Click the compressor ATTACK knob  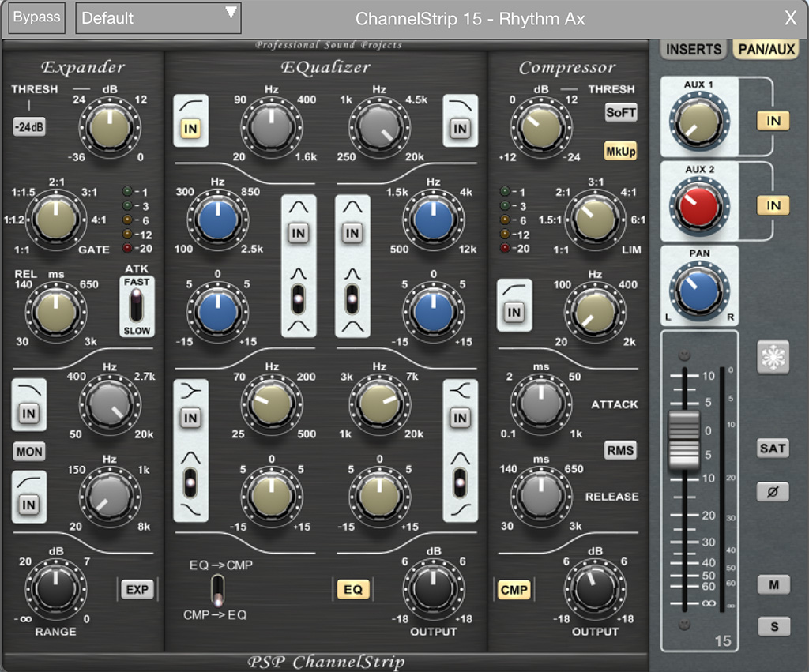point(541,404)
